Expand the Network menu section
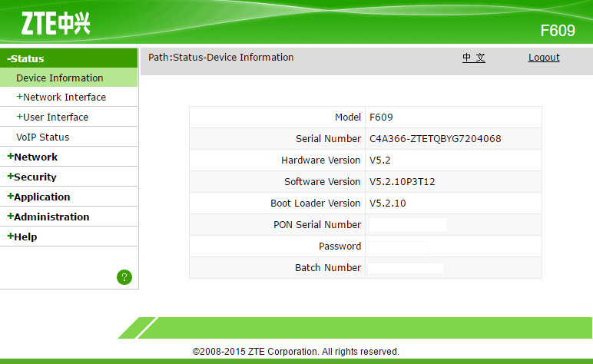This screenshot has height=364, width=593. click(x=32, y=157)
